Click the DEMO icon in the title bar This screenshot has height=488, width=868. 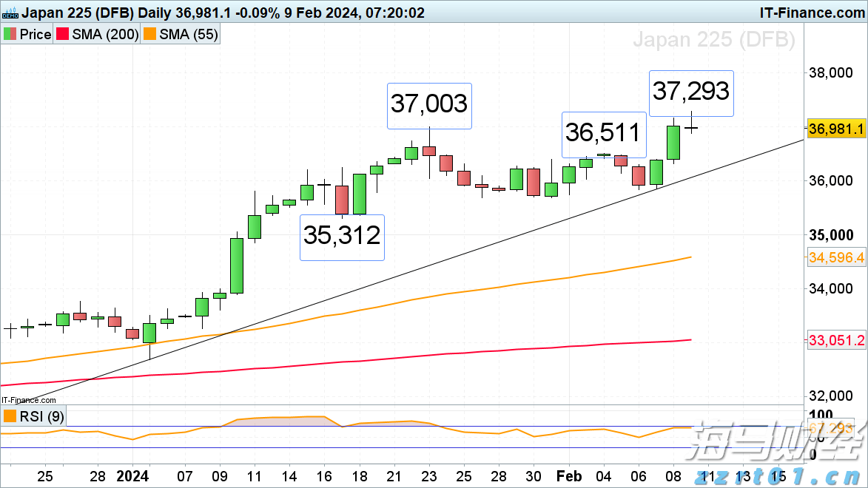[x=10, y=13]
